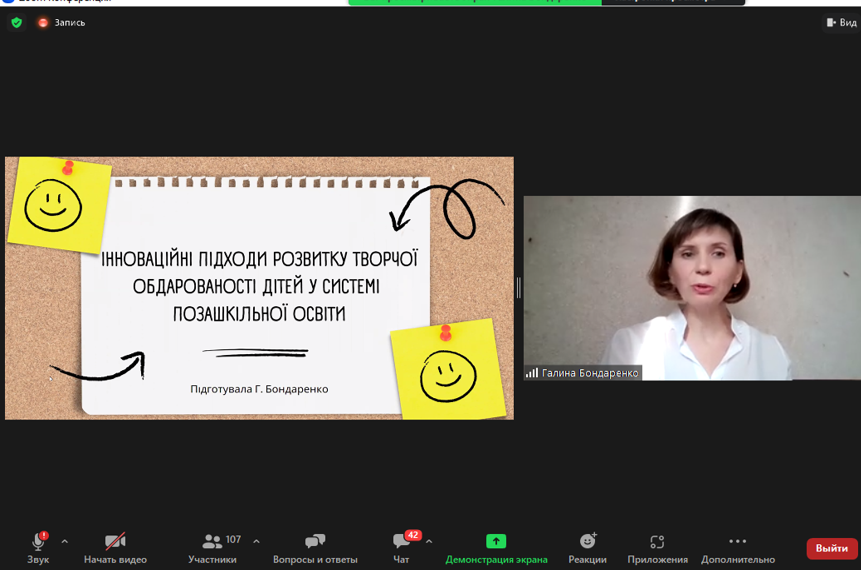The image size is (861, 570).
Task: Click the Галина Бондаренко name label
Action: tap(589, 373)
